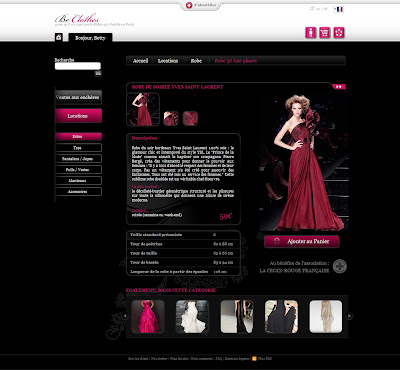The width and height of the screenshot is (400, 370).
Task: Open the pink gown in the carousel
Action: 148,316
